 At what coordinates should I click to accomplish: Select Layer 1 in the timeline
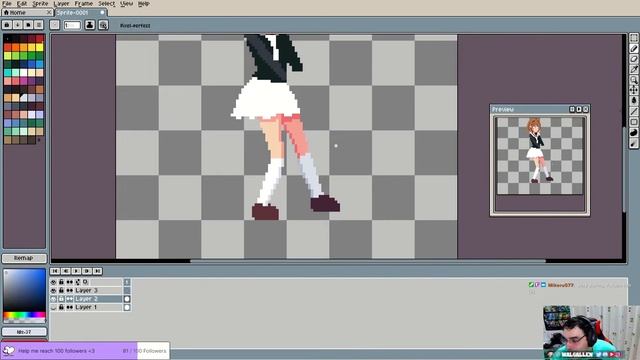point(98,307)
